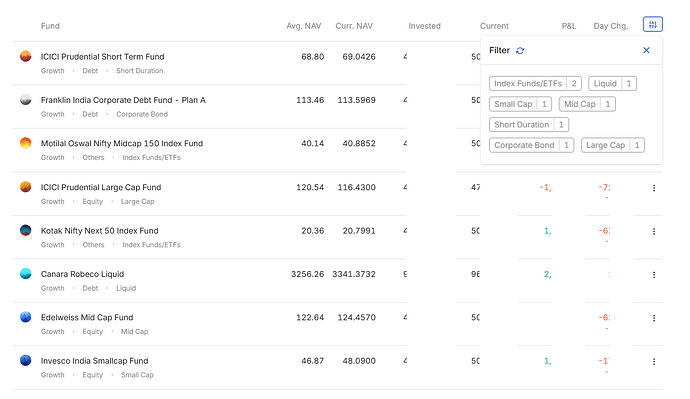
Task: Select the Liquid filter chip
Action: pyautogui.click(x=612, y=84)
